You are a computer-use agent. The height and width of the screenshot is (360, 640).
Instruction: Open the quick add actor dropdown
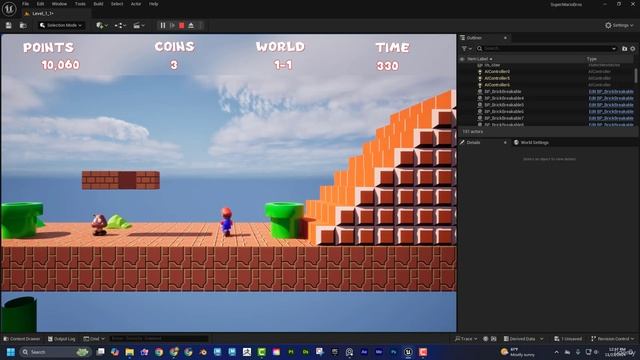(102, 25)
